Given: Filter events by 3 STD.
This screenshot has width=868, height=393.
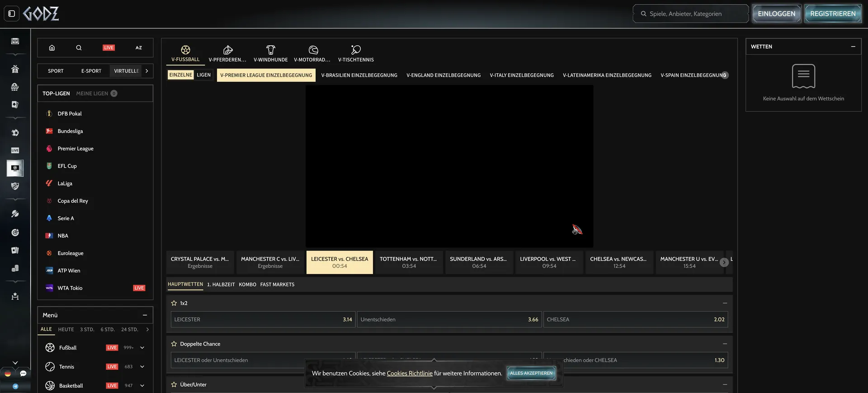Looking at the screenshot, I should (x=87, y=330).
